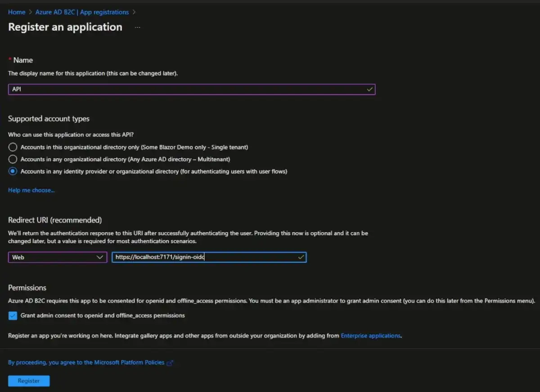The height and width of the screenshot is (392, 540).
Task: Click breadcrumb chevron after App registrations
Action: 134,12
